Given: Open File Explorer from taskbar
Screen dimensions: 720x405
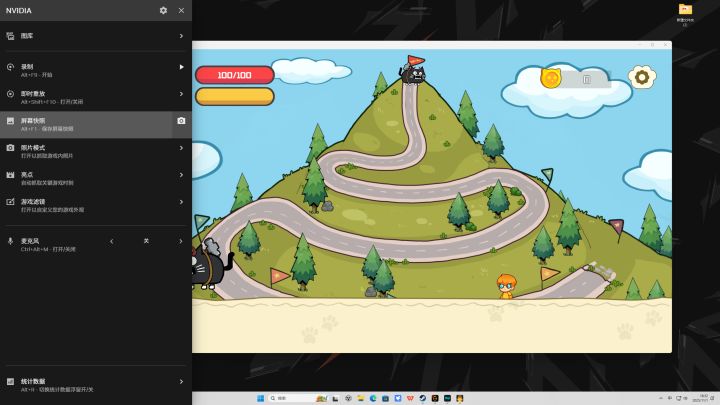Looking at the screenshot, I should coord(360,398).
